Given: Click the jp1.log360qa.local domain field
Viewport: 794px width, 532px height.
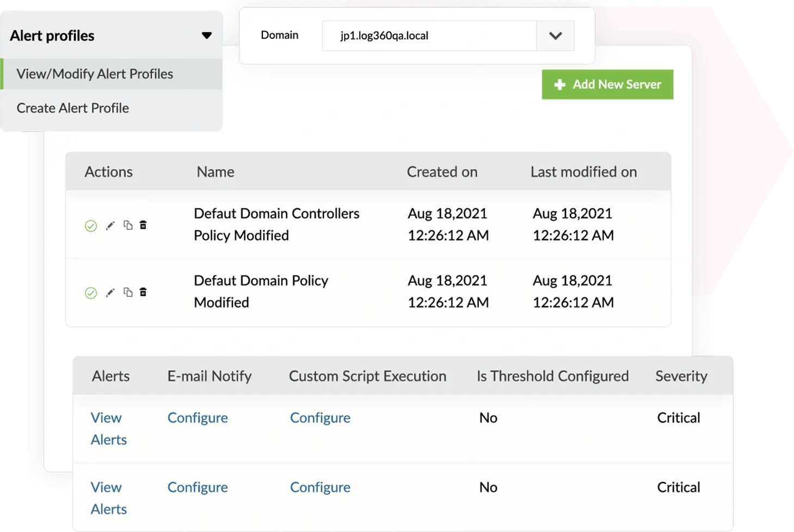Looking at the screenshot, I should 429,36.
